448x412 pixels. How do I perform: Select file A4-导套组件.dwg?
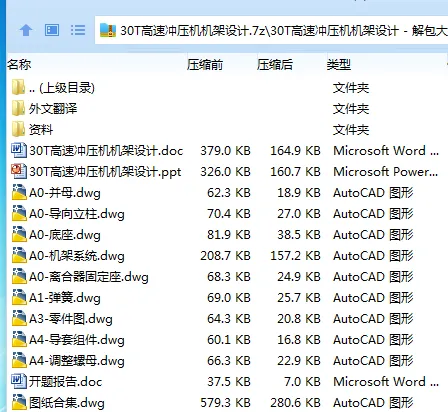77,340
